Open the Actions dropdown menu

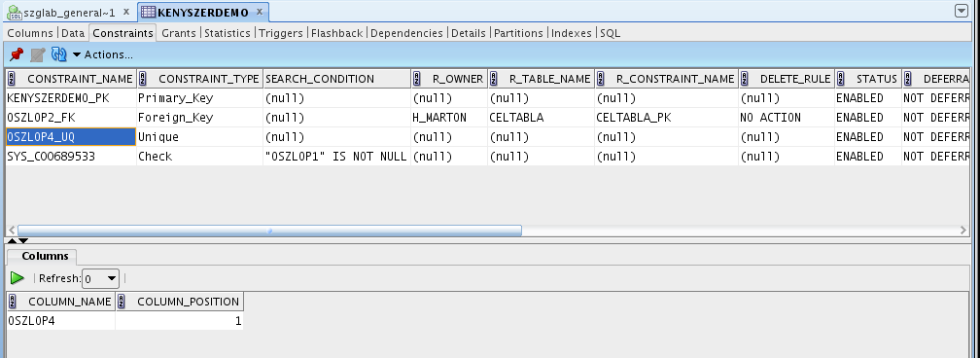[x=102, y=54]
